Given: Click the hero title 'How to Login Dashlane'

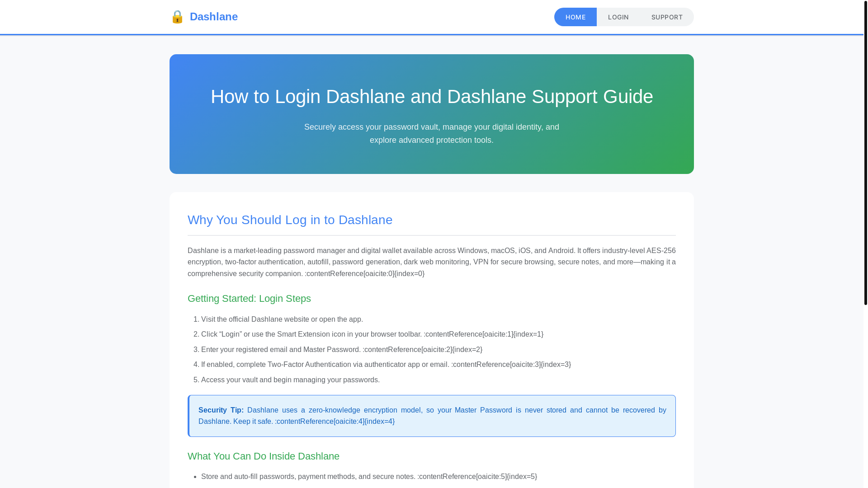Looking at the screenshot, I should [x=432, y=96].
